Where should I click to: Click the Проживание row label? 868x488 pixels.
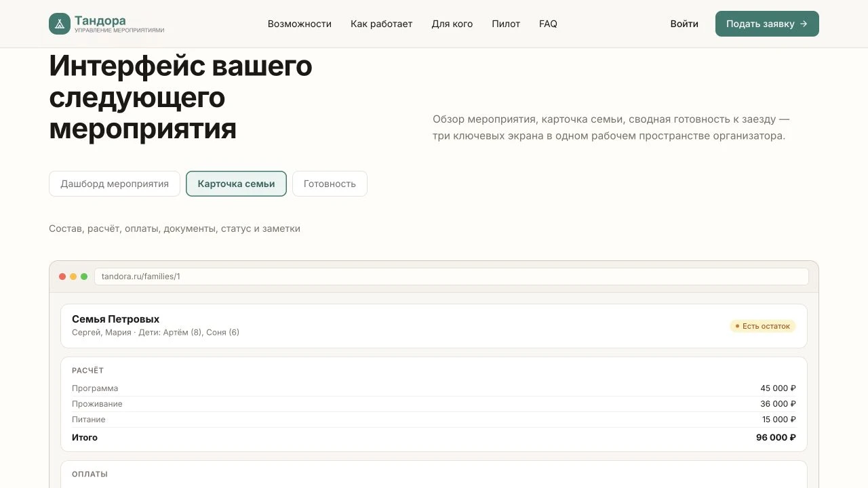point(97,404)
